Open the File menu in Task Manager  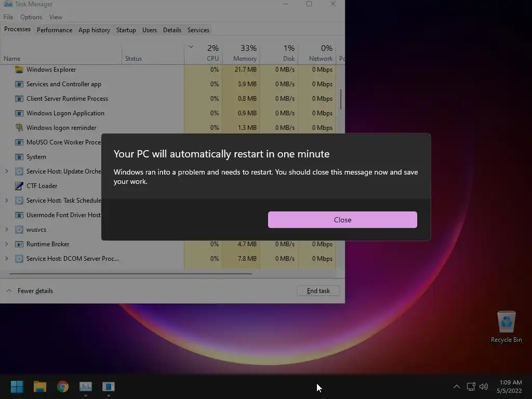pyautogui.click(x=8, y=17)
